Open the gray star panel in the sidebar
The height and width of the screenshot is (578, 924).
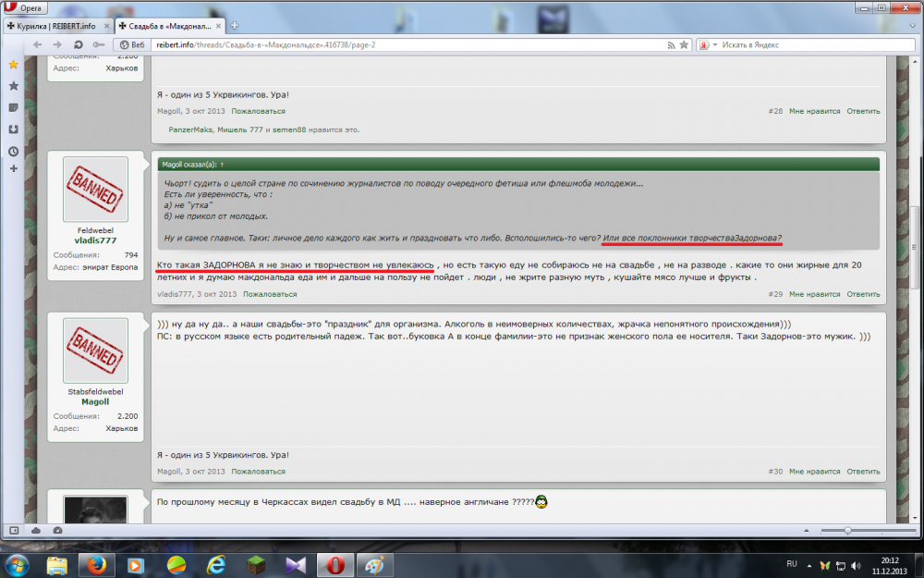[x=13, y=86]
